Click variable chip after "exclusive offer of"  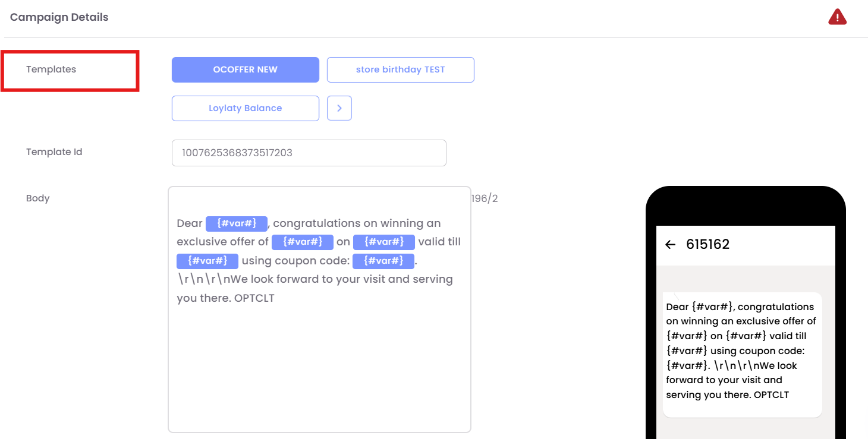click(x=302, y=242)
